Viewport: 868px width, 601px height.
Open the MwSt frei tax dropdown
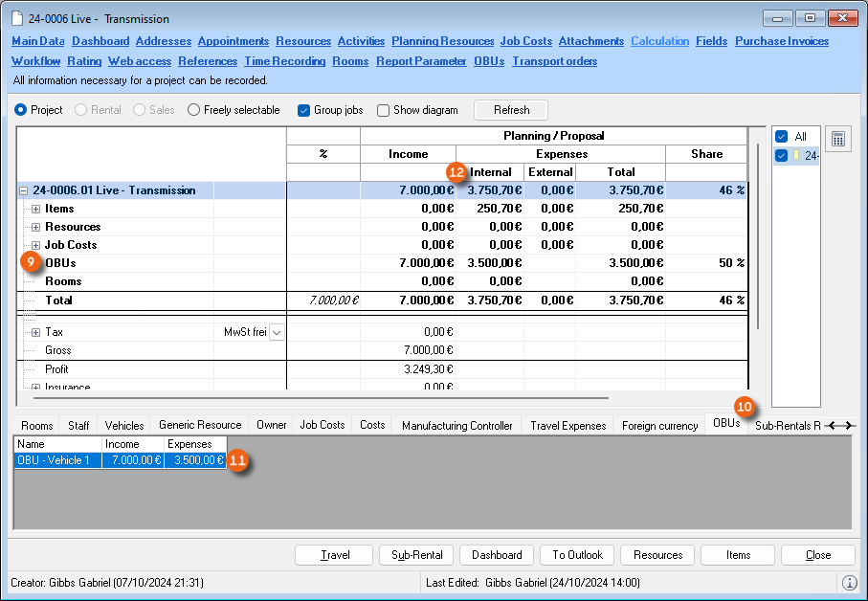coord(277,332)
